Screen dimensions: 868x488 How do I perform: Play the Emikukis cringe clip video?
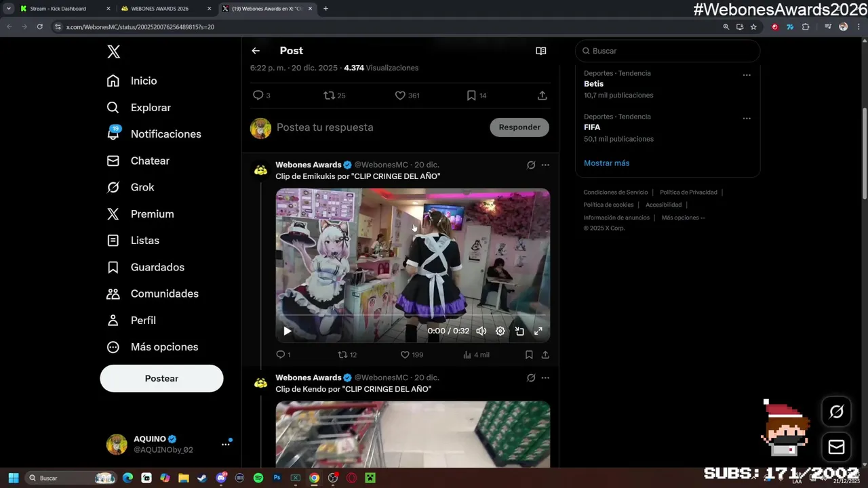288,331
